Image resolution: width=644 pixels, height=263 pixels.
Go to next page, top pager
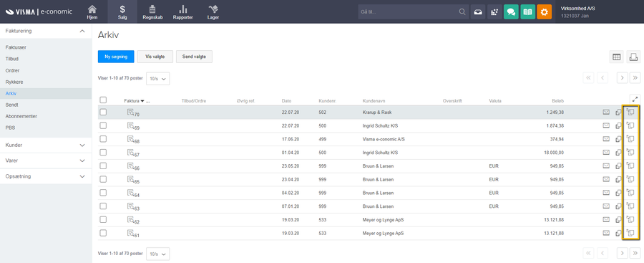pos(623,78)
